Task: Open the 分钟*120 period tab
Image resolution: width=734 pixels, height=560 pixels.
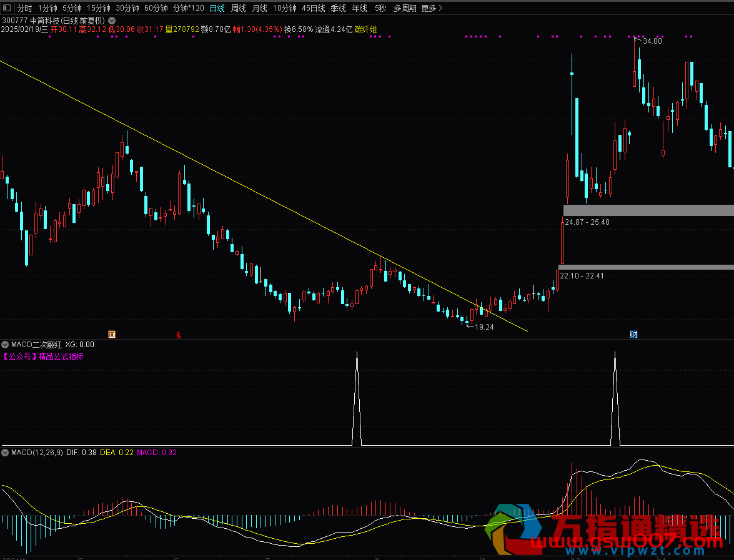Action: click(x=189, y=8)
